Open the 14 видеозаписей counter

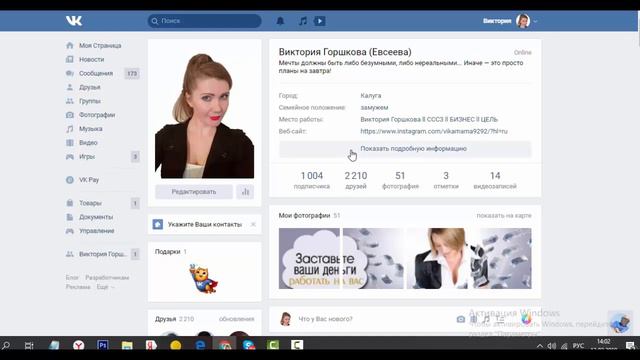coord(495,180)
